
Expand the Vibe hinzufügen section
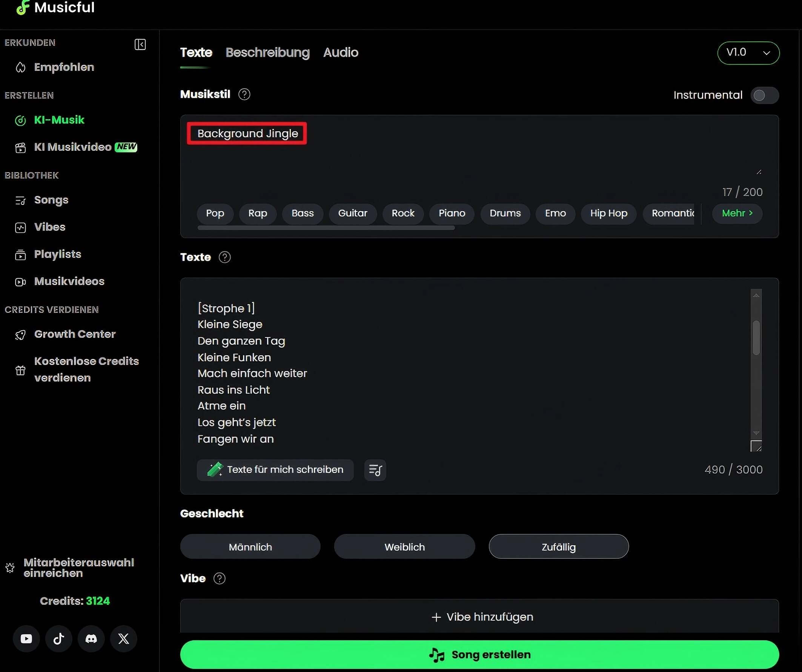[482, 617]
